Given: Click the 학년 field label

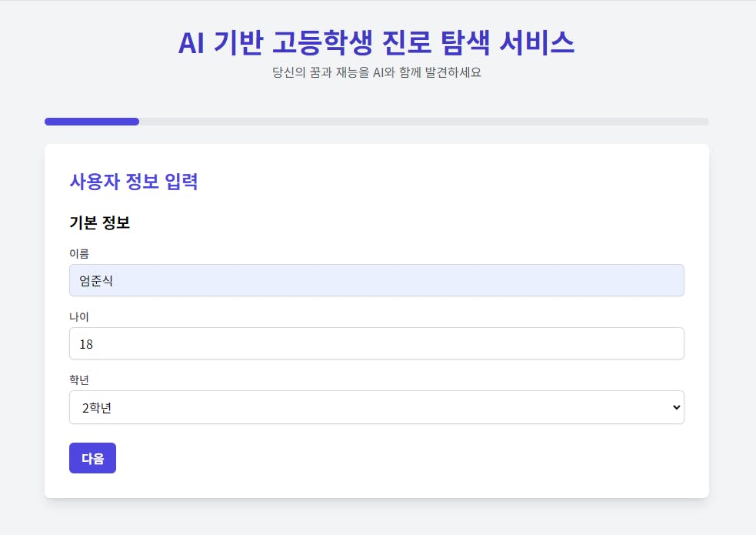Looking at the screenshot, I should (79, 380).
